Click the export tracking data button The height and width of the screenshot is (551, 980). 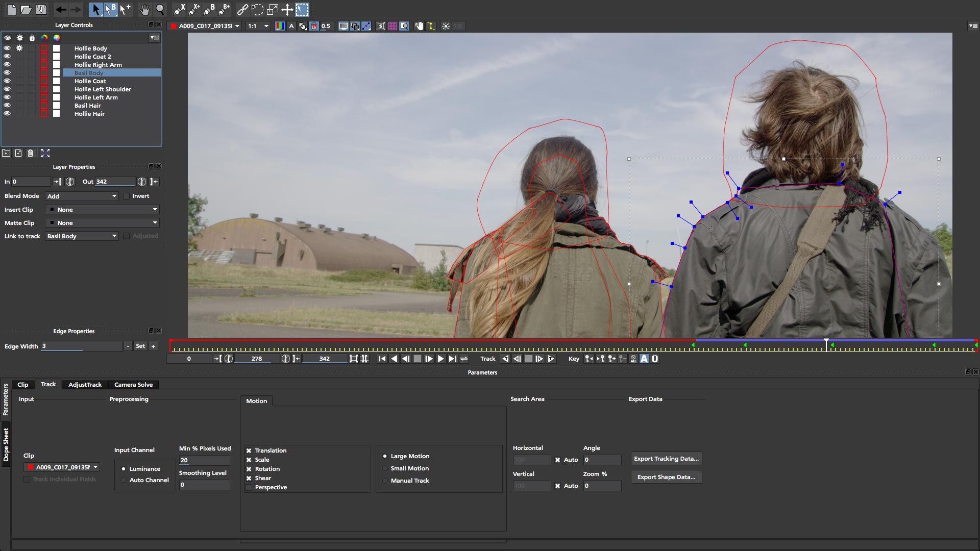click(666, 458)
